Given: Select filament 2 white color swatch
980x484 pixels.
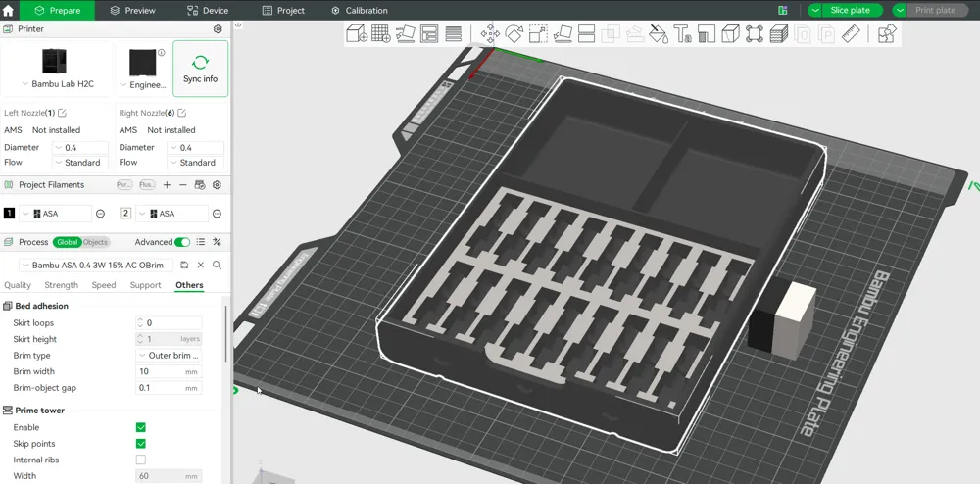Looking at the screenshot, I should tap(125, 214).
